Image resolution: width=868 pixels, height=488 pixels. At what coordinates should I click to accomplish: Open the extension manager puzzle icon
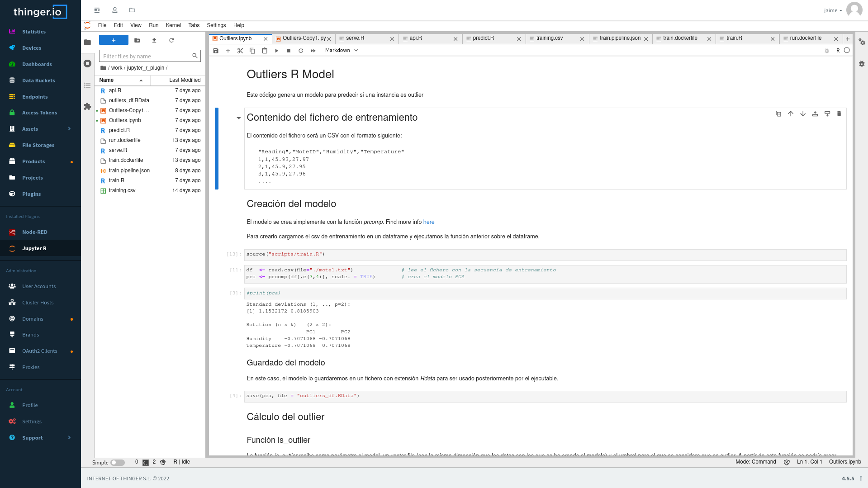tap(87, 107)
